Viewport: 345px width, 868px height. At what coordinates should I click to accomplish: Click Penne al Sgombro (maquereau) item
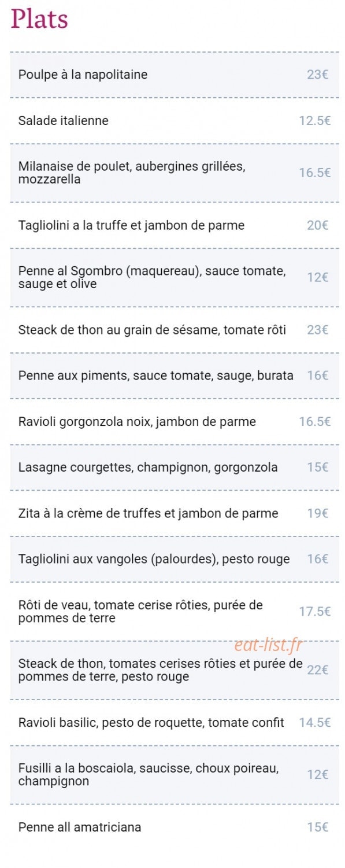tap(175, 278)
